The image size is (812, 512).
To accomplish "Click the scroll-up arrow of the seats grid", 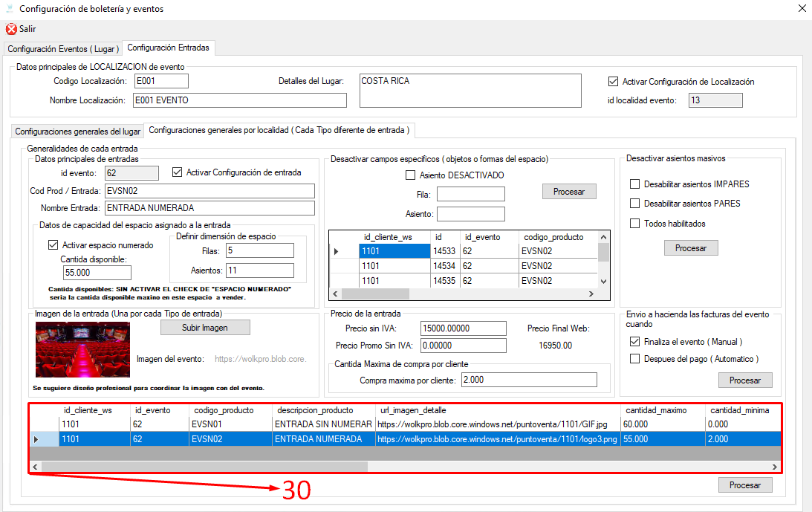I will [x=603, y=237].
